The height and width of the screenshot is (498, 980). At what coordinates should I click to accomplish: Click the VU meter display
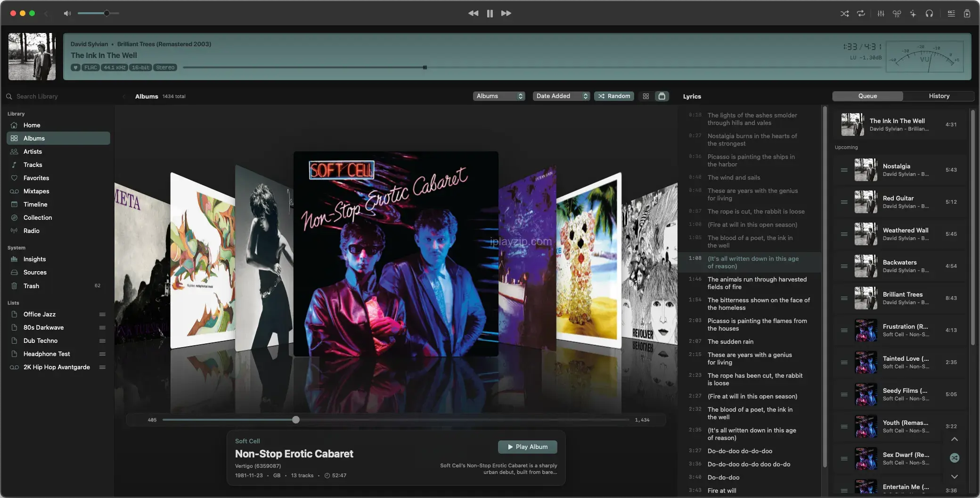[x=925, y=57]
